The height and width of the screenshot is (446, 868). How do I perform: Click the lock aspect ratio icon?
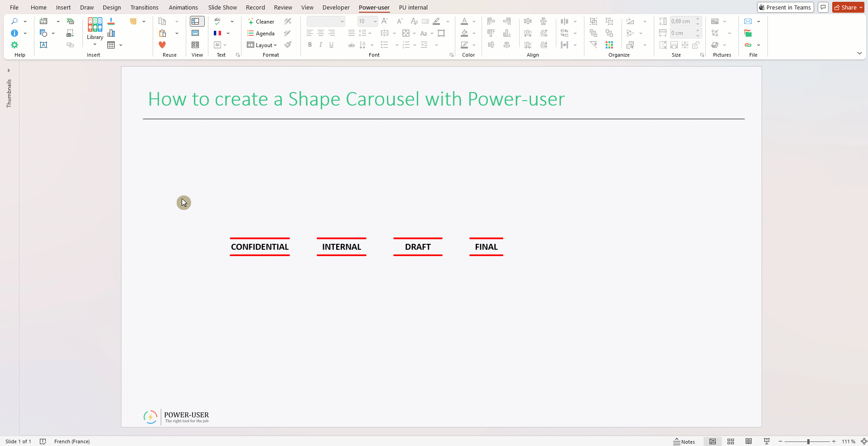[x=696, y=45]
